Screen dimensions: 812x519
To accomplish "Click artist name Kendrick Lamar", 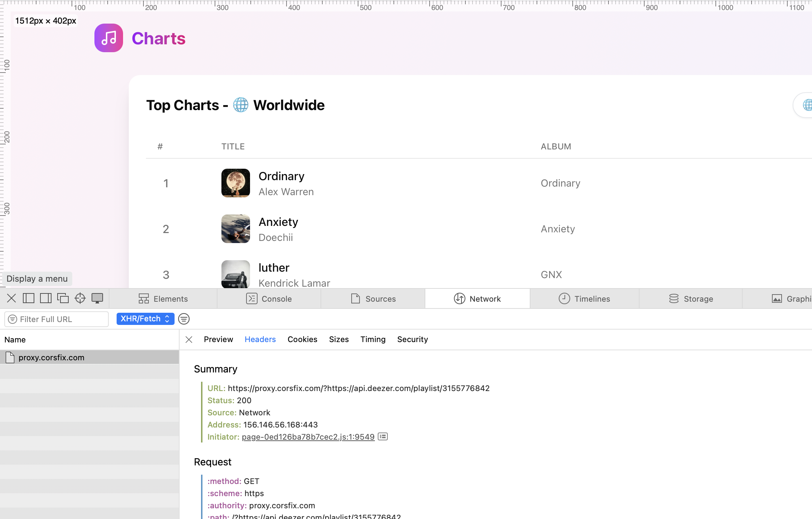I will 294,283.
